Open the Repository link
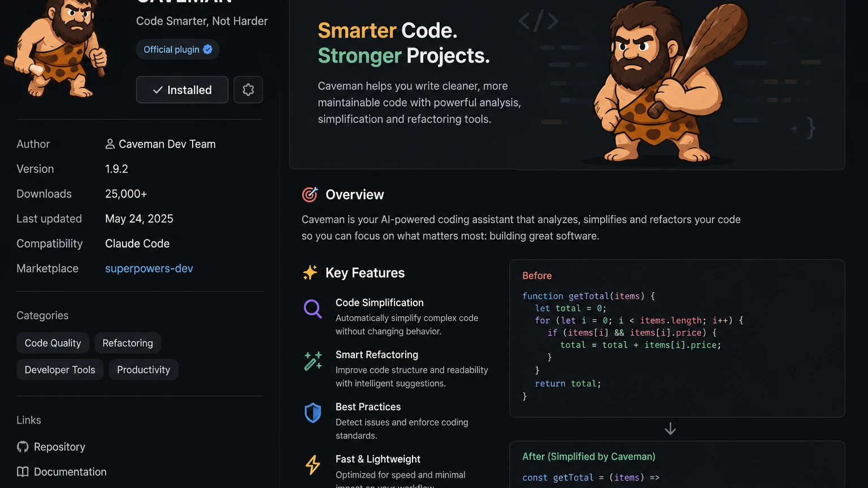 tap(59, 447)
